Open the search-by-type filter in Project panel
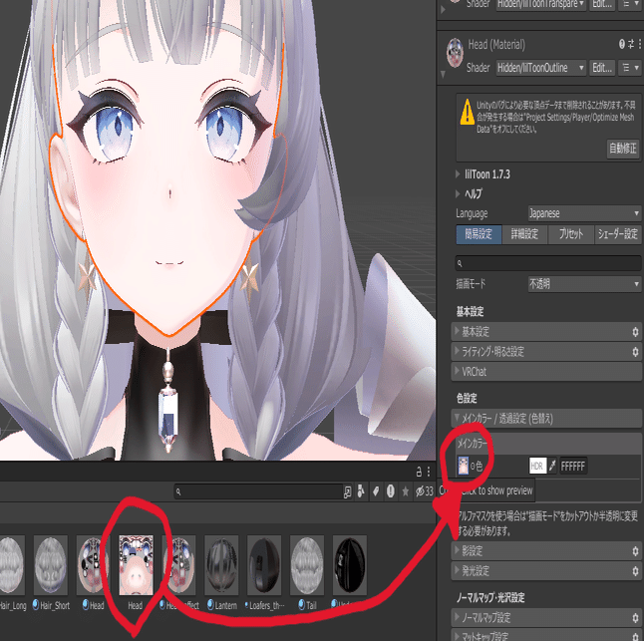The width and height of the screenshot is (644, 644). 361,491
